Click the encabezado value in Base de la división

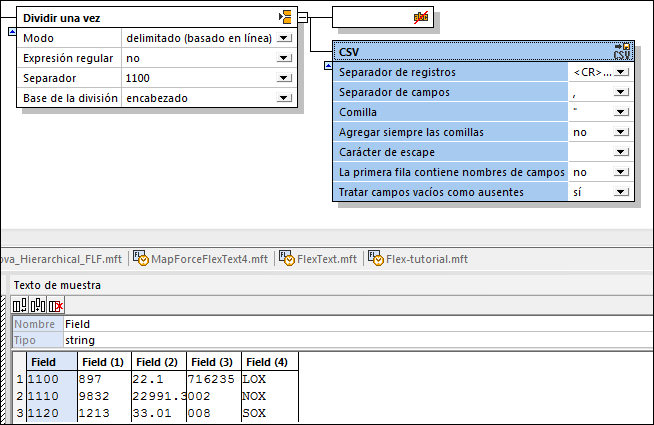coord(157,98)
